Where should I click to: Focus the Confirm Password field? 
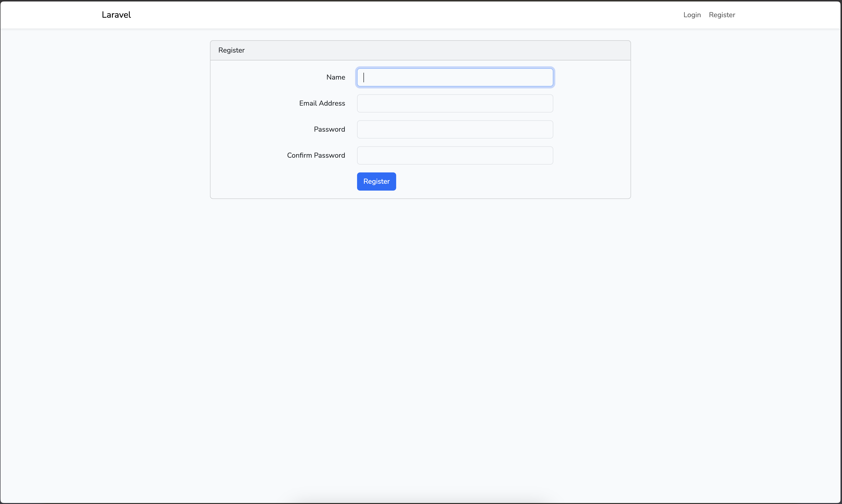click(x=455, y=155)
